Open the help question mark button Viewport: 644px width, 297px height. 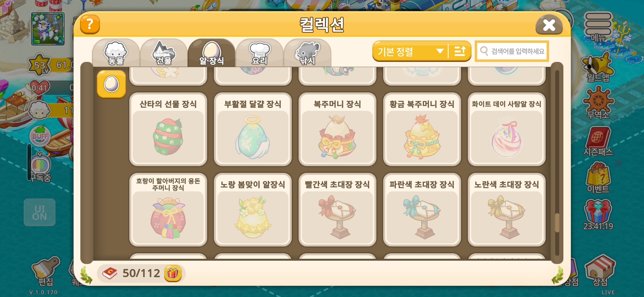coord(90,25)
